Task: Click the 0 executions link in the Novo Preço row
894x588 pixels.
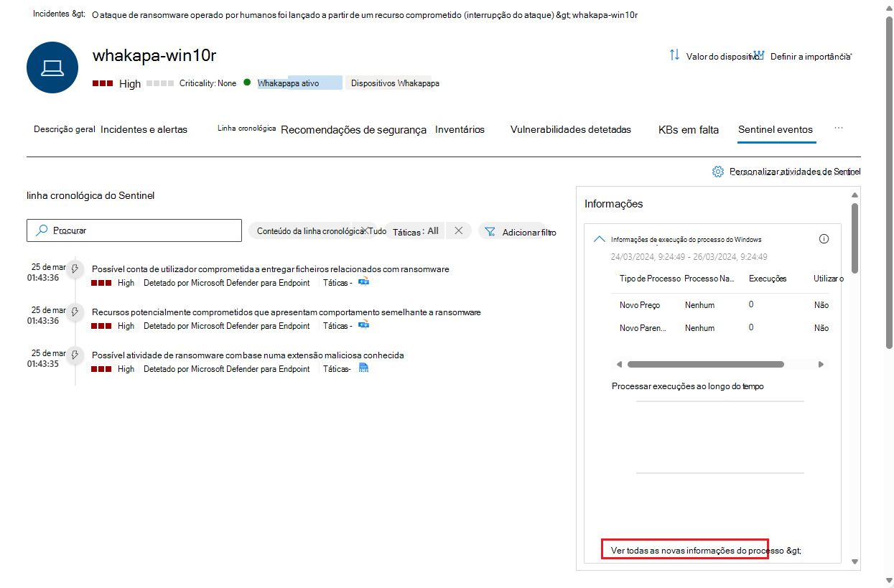Action: pos(751,304)
